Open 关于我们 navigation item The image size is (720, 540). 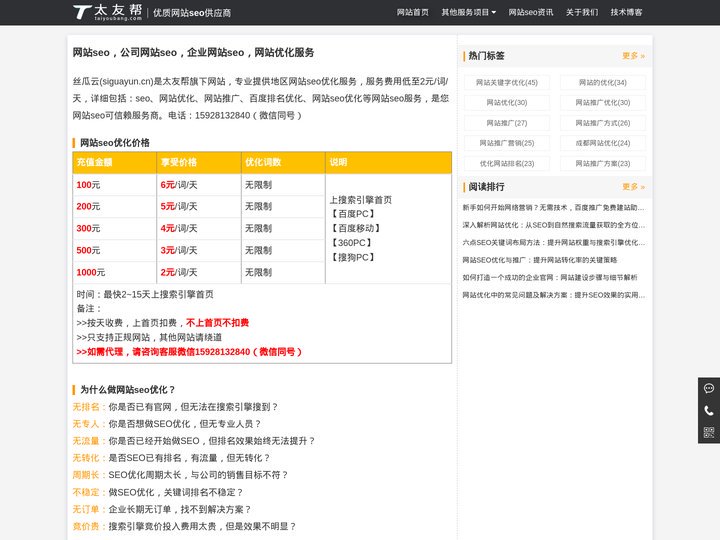coord(581,12)
